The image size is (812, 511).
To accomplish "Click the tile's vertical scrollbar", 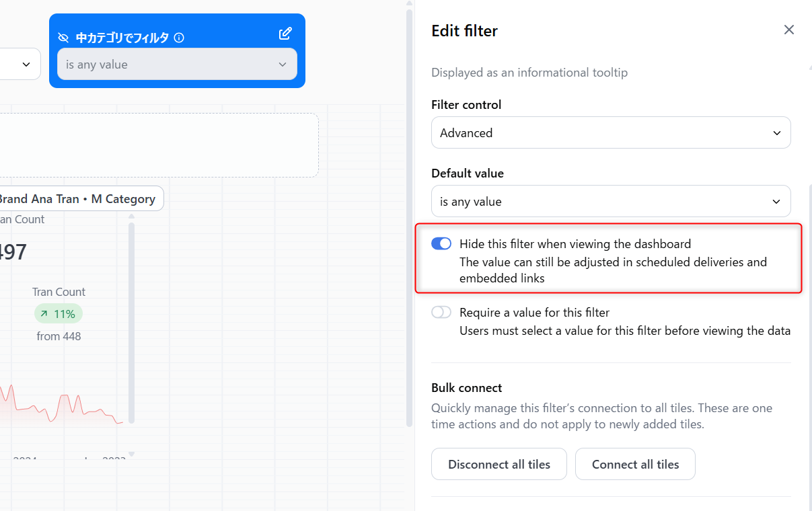I will pos(131,323).
